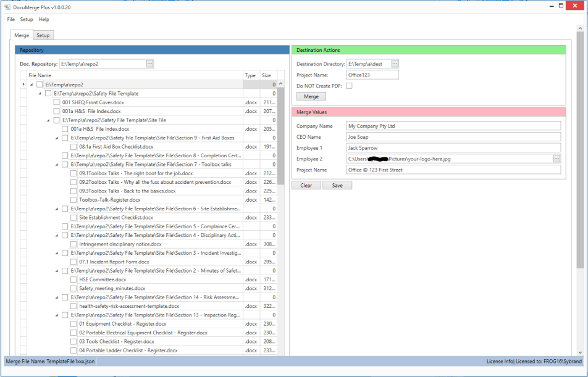The image size is (588, 377).
Task: Click the Merge button
Action: (x=311, y=97)
